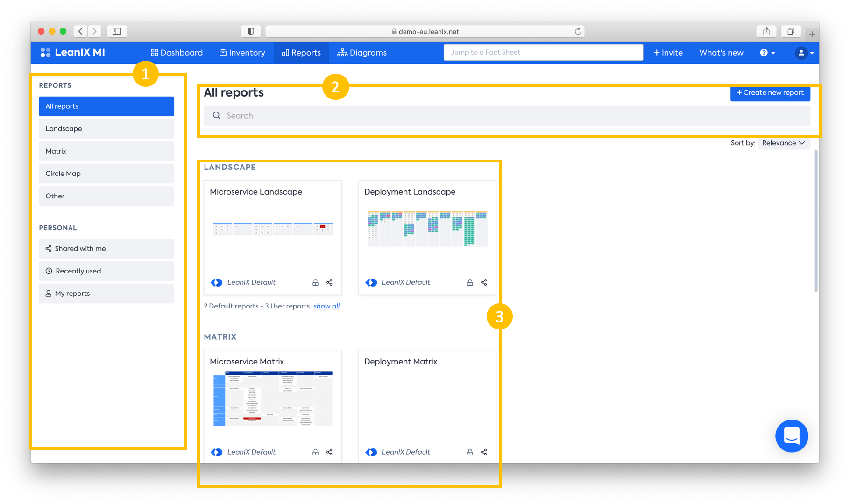
Task: Click the Invite button
Action: click(x=668, y=53)
